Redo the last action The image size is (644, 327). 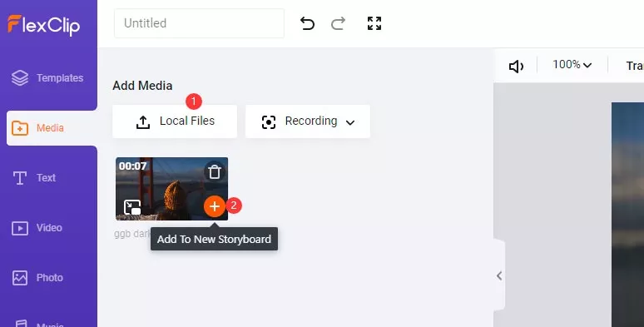[338, 23]
